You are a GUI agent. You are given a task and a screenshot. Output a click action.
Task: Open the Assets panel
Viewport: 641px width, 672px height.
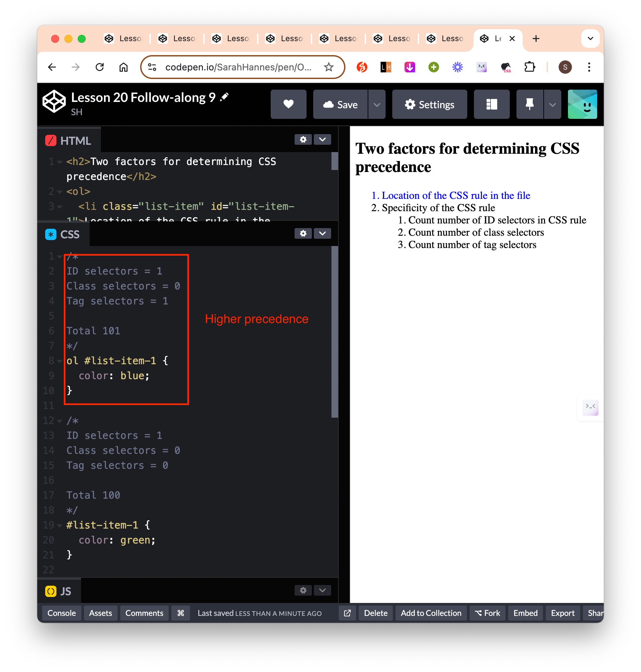100,613
